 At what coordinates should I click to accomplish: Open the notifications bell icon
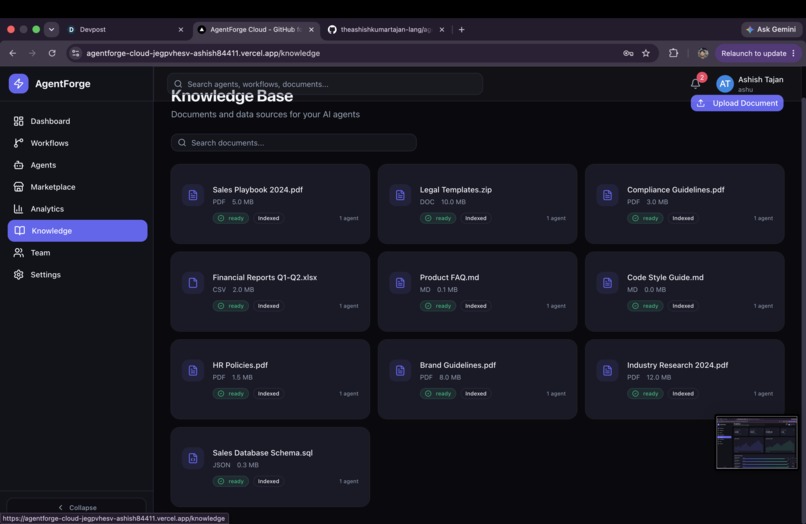click(695, 83)
